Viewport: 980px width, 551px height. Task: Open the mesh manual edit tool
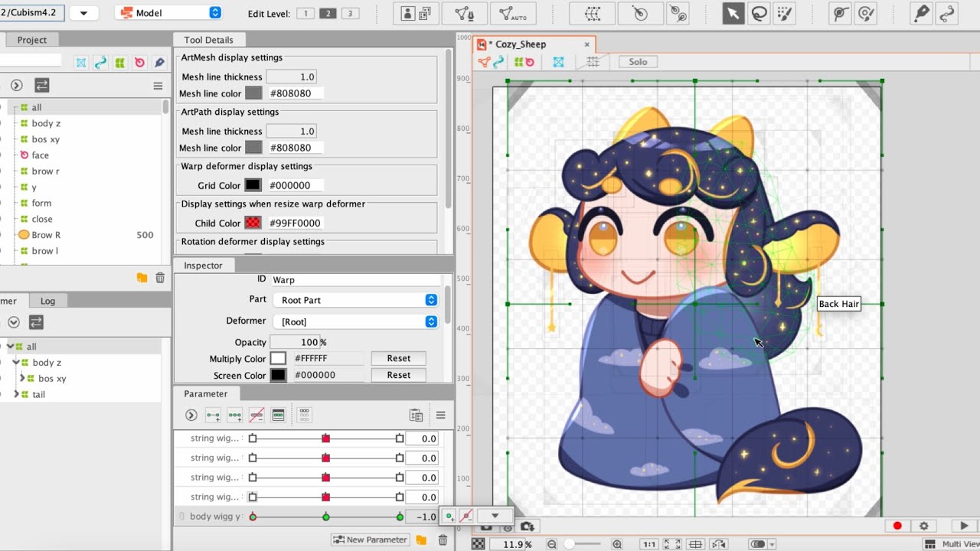click(464, 13)
